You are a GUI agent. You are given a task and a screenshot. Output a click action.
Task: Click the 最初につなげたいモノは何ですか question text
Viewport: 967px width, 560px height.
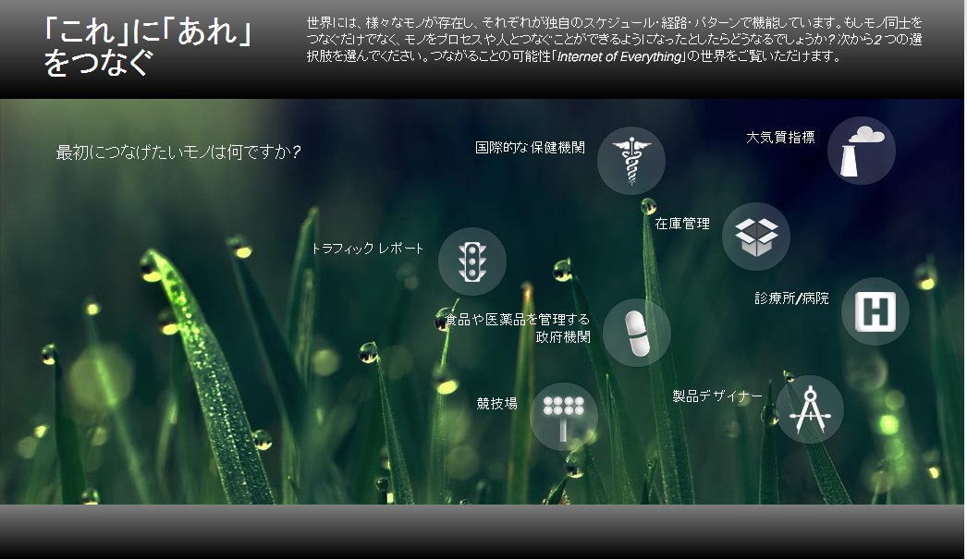tap(178, 152)
